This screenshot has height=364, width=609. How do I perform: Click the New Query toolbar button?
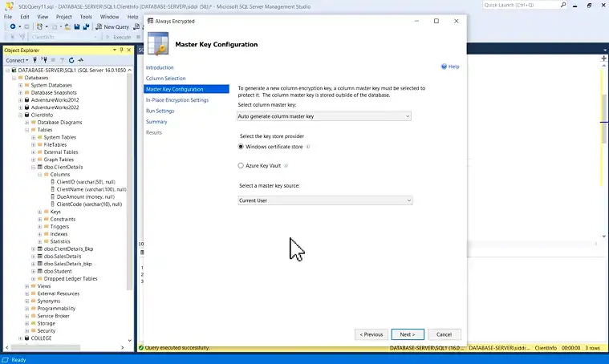(112, 26)
